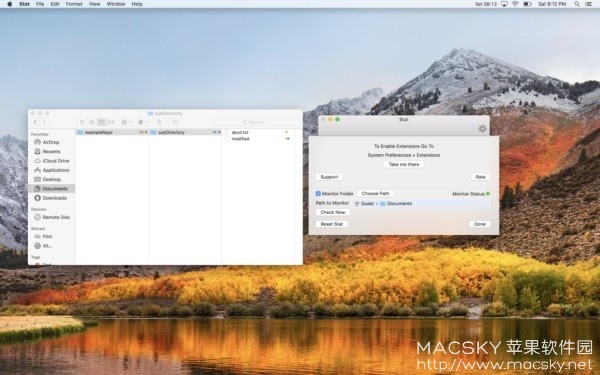600x375 pixels.
Task: Open the Stat settings gear icon
Action: click(482, 129)
